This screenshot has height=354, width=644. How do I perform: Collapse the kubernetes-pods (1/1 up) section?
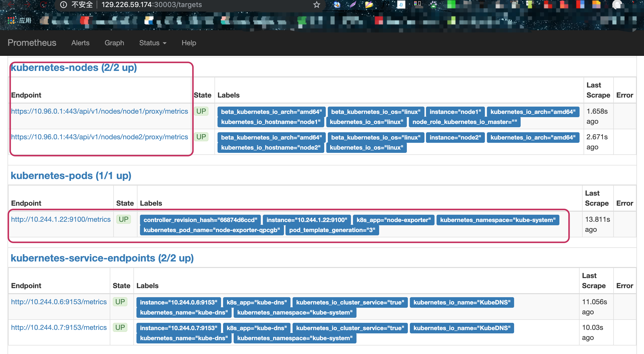(x=71, y=175)
